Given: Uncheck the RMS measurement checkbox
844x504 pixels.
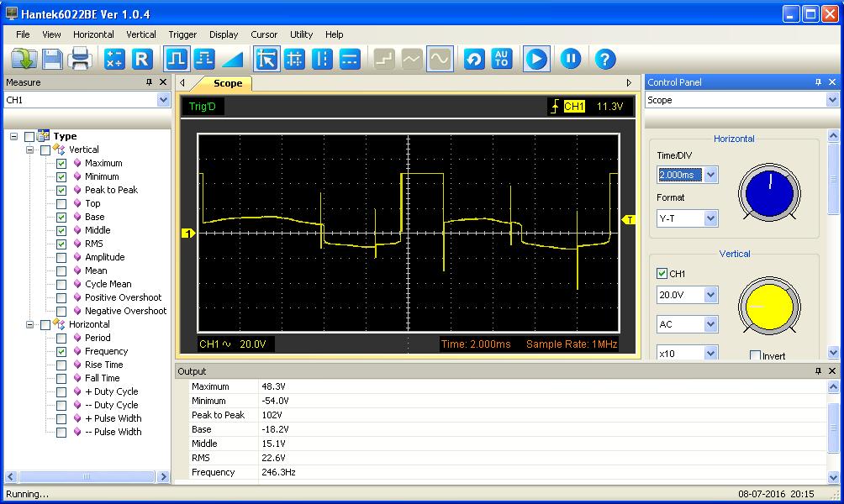Looking at the screenshot, I should click(61, 244).
